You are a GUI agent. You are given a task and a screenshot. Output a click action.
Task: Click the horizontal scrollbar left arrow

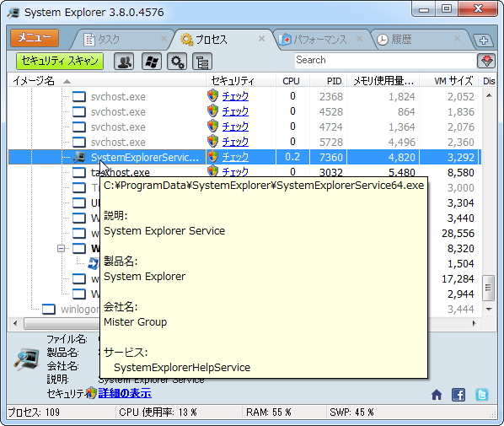point(15,323)
